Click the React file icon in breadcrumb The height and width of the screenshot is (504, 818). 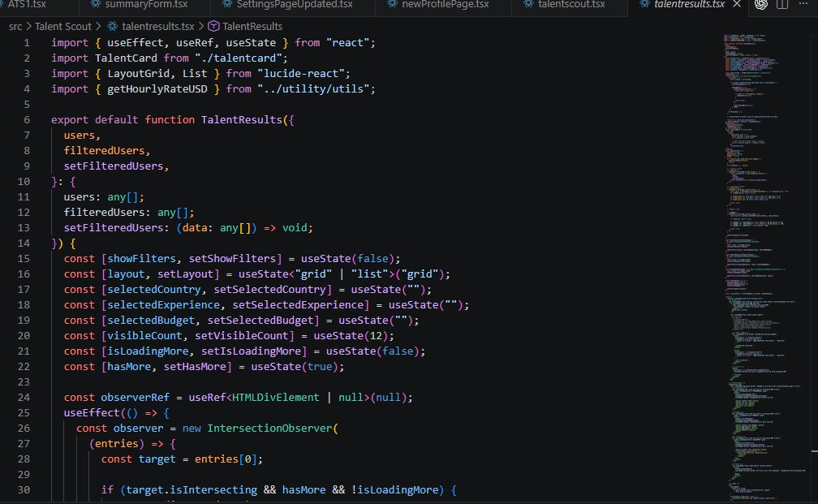coord(112,26)
